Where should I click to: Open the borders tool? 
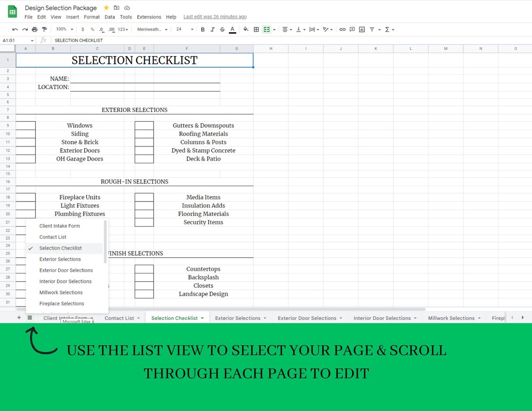point(256,29)
